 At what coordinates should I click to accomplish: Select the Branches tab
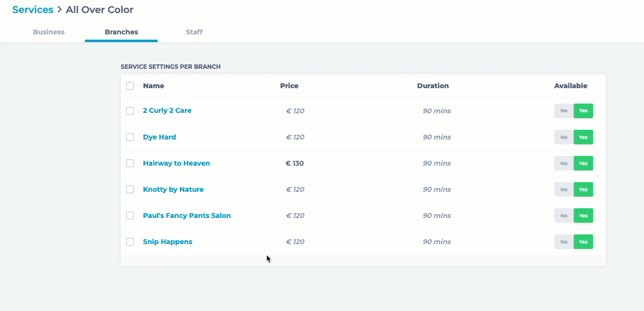[121, 32]
